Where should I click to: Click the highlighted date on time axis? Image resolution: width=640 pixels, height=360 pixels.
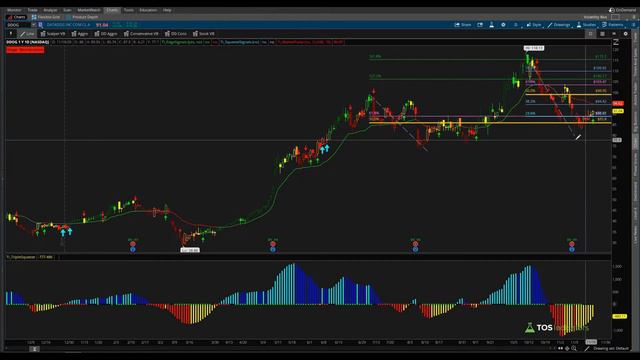[591, 342]
